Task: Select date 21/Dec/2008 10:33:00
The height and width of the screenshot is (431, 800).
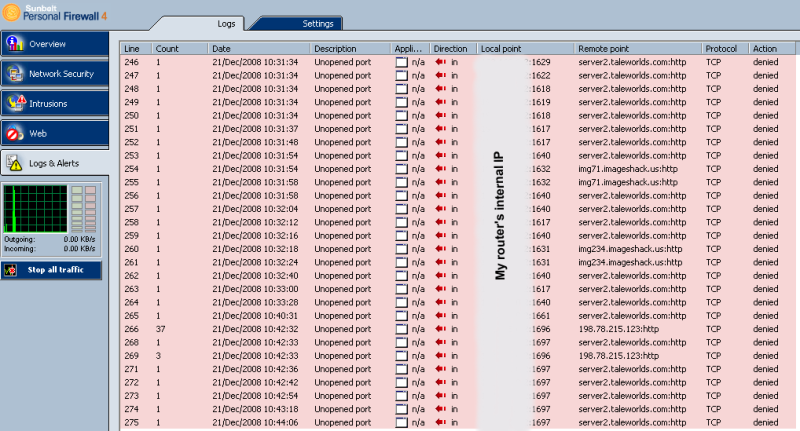Action: pos(255,289)
